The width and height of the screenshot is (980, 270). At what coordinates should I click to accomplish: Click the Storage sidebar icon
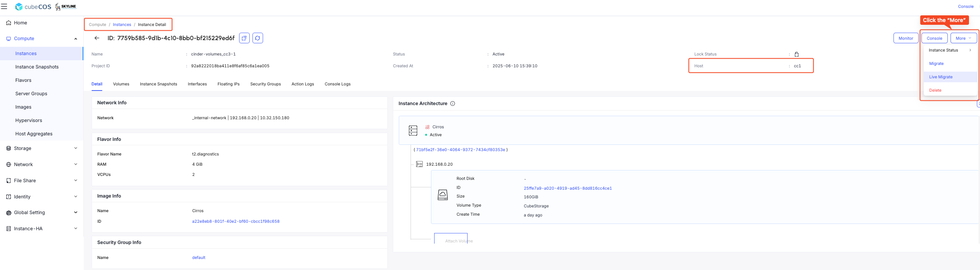pos(9,148)
